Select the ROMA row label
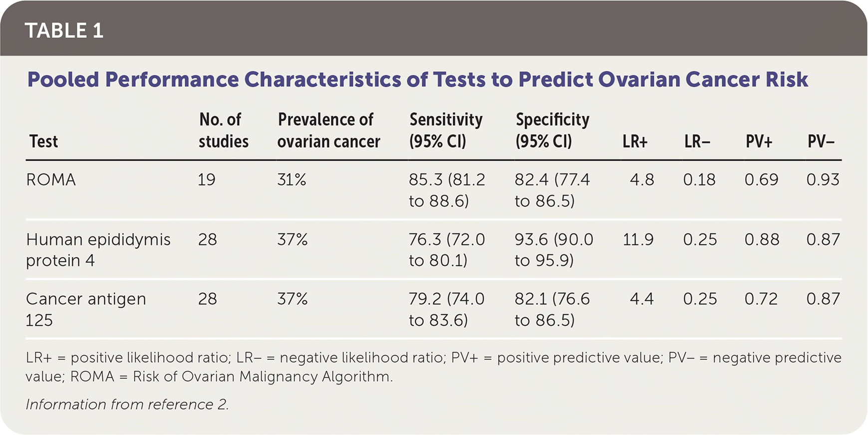 pos(51,180)
